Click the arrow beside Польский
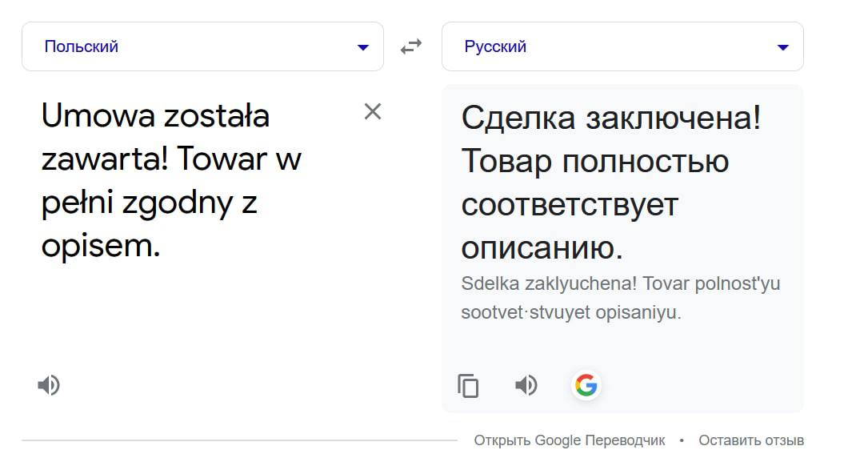868x458 pixels. pos(363,47)
